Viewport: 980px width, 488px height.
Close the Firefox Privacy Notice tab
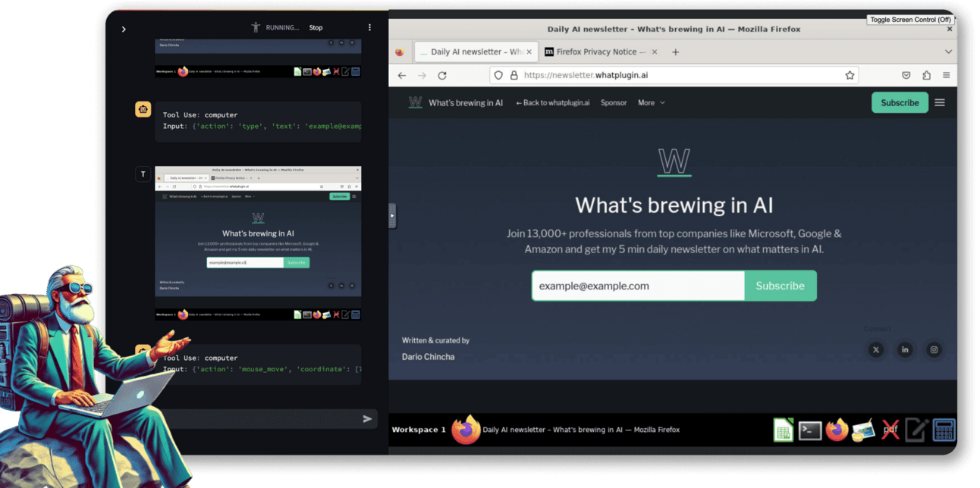point(653,52)
